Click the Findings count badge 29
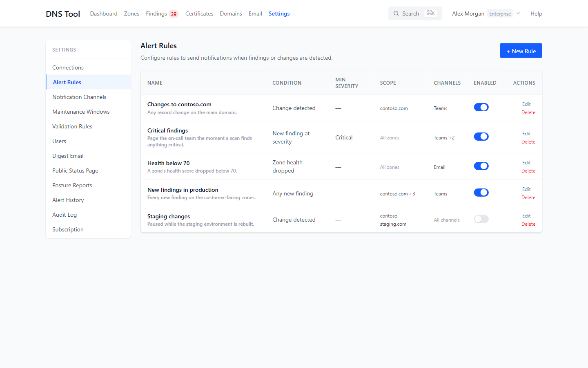This screenshot has height=368, width=588. tap(174, 14)
